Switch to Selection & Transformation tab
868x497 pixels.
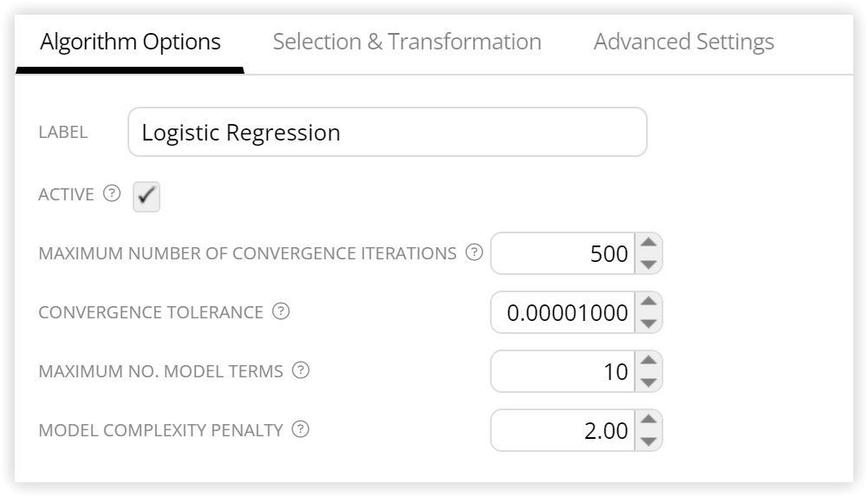click(407, 42)
